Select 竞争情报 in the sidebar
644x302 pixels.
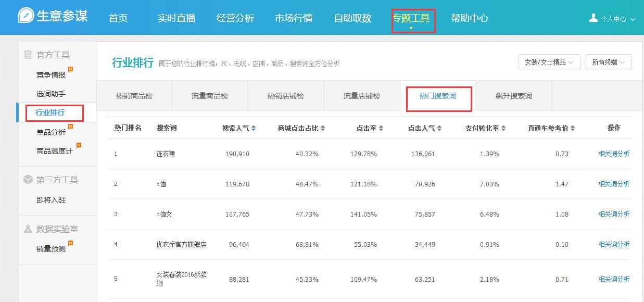click(51, 75)
